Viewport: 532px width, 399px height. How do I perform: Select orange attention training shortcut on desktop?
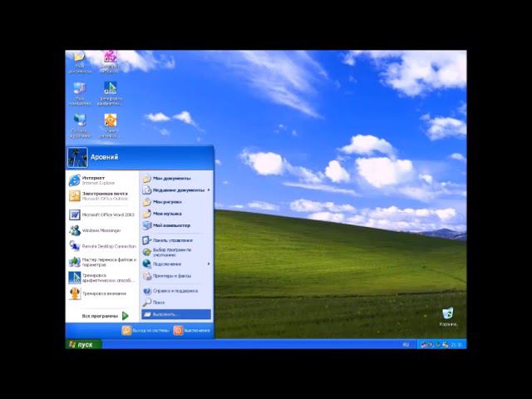(x=110, y=126)
